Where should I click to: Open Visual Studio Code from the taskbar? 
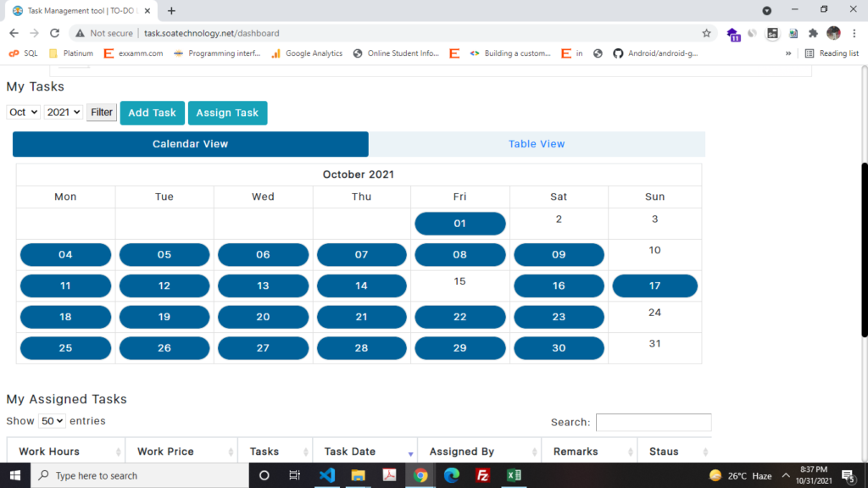tap(327, 475)
